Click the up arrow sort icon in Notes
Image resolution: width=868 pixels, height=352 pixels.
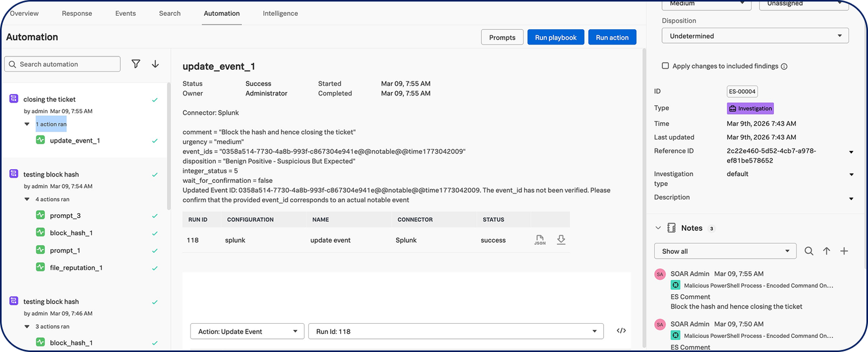(826, 251)
